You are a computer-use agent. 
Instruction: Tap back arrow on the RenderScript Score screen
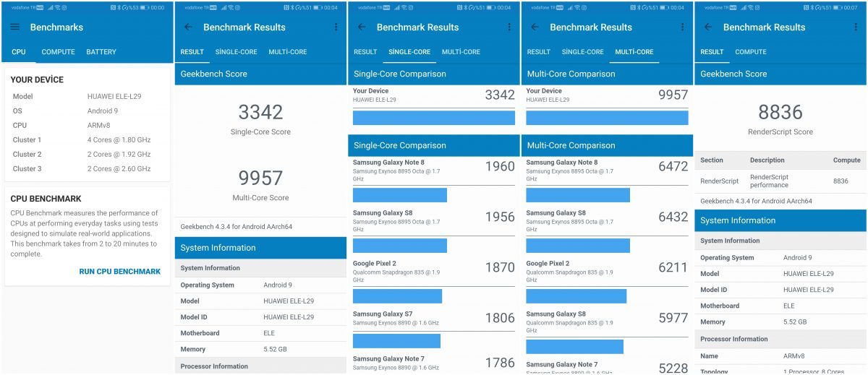[708, 27]
